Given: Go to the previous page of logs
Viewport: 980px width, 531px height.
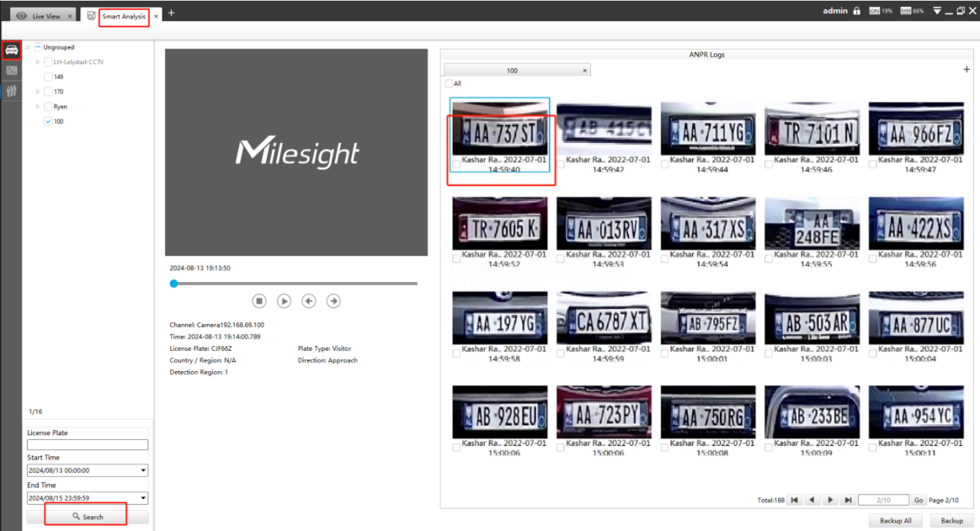Looking at the screenshot, I should [x=811, y=500].
